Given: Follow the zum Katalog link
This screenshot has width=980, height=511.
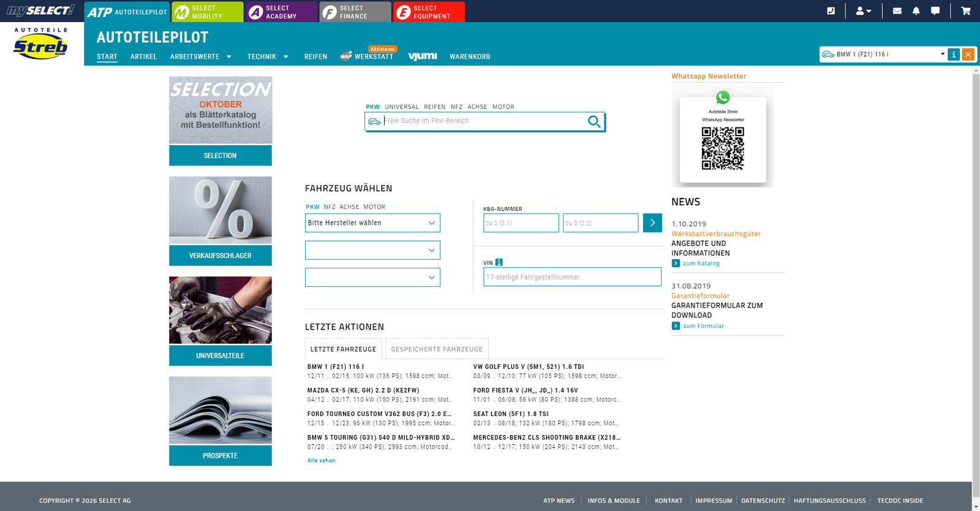Looking at the screenshot, I should click(701, 263).
